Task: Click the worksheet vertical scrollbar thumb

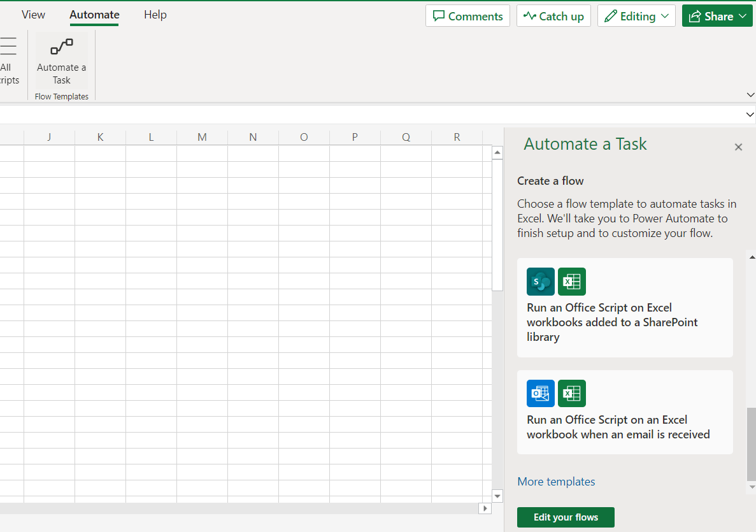Action: (x=497, y=226)
